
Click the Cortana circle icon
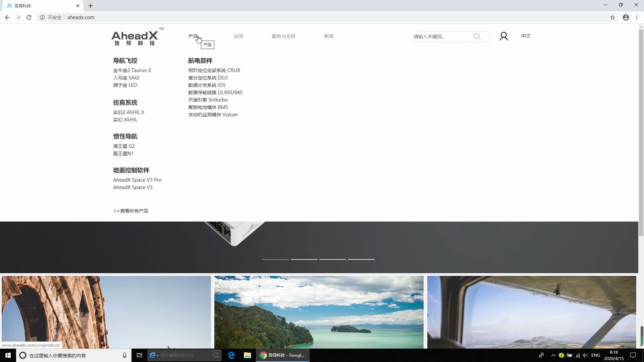[23, 355]
